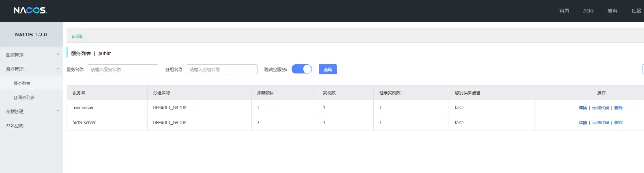Select the public namespace tab
Viewport: 644px width, 173px height.
pos(77,36)
